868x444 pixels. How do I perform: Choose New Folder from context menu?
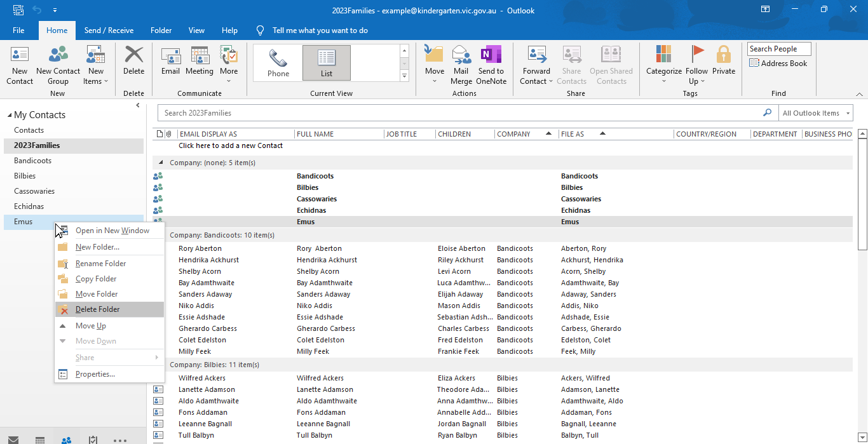(109, 247)
